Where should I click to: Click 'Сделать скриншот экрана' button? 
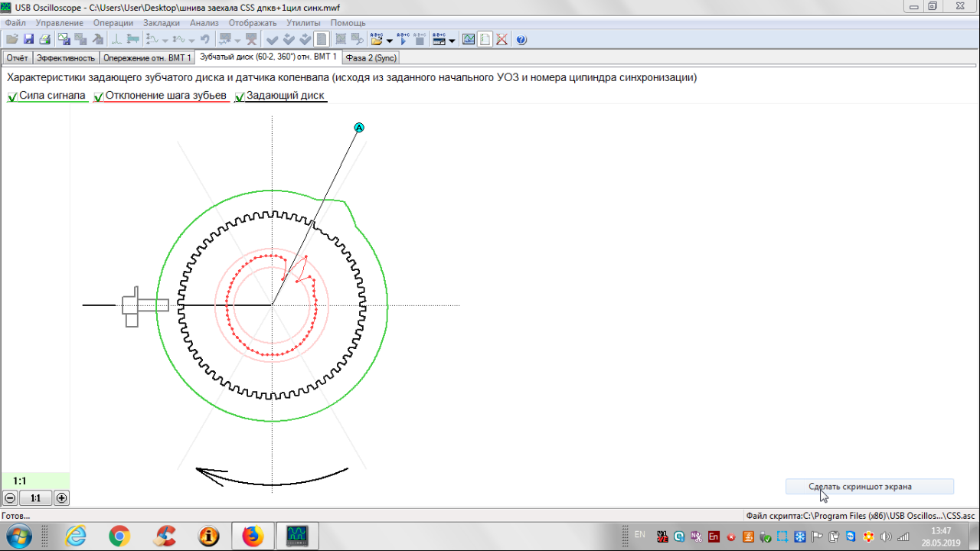click(x=869, y=487)
